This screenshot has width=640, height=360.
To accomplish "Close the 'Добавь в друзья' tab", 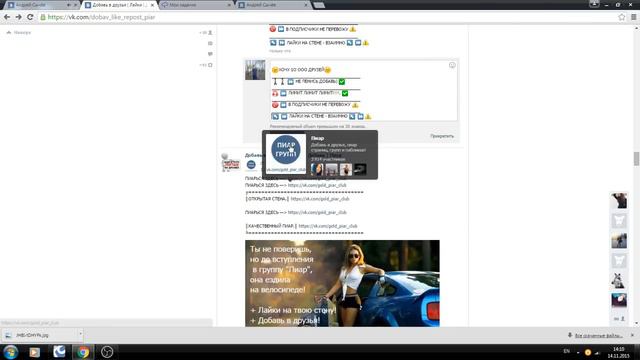I will [153, 5].
